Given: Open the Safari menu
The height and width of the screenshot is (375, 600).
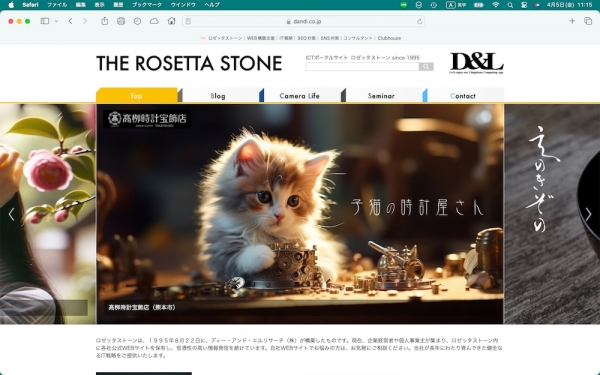Looking at the screenshot, I should (30, 5).
